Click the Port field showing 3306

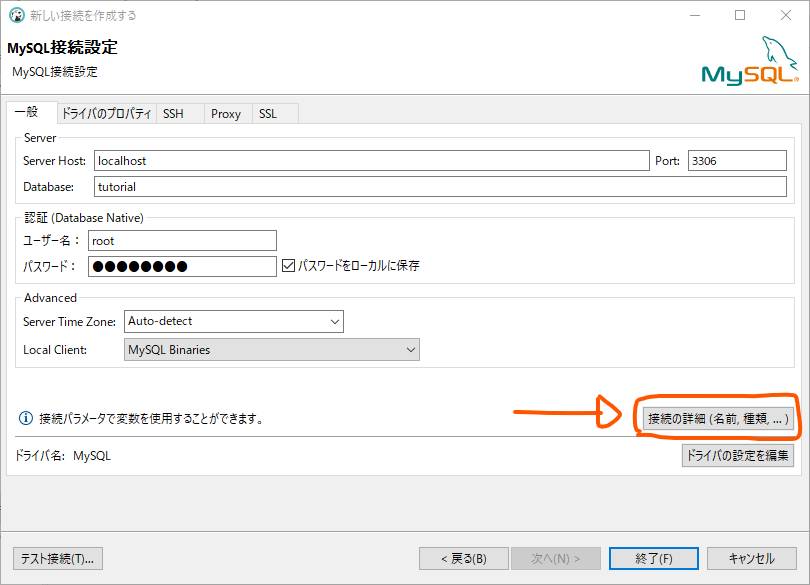click(737, 161)
